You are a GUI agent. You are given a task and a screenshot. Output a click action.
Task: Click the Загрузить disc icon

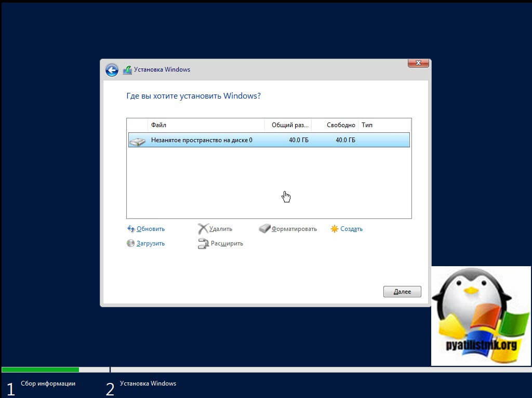point(131,243)
